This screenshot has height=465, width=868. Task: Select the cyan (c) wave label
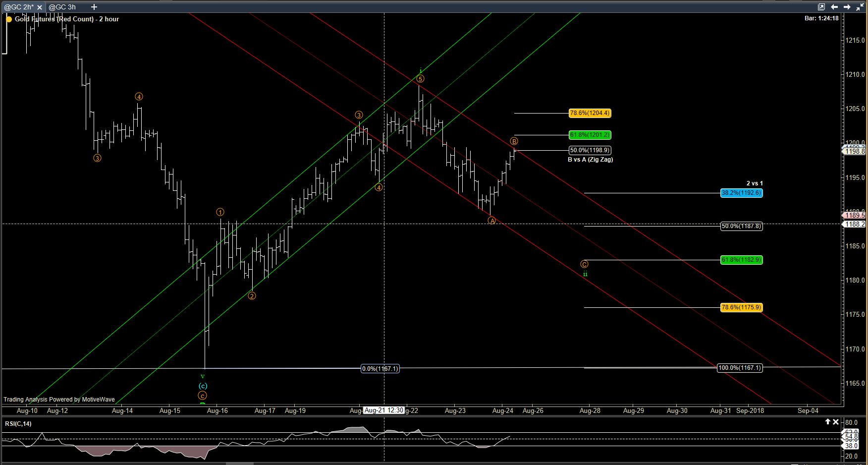(x=203, y=386)
